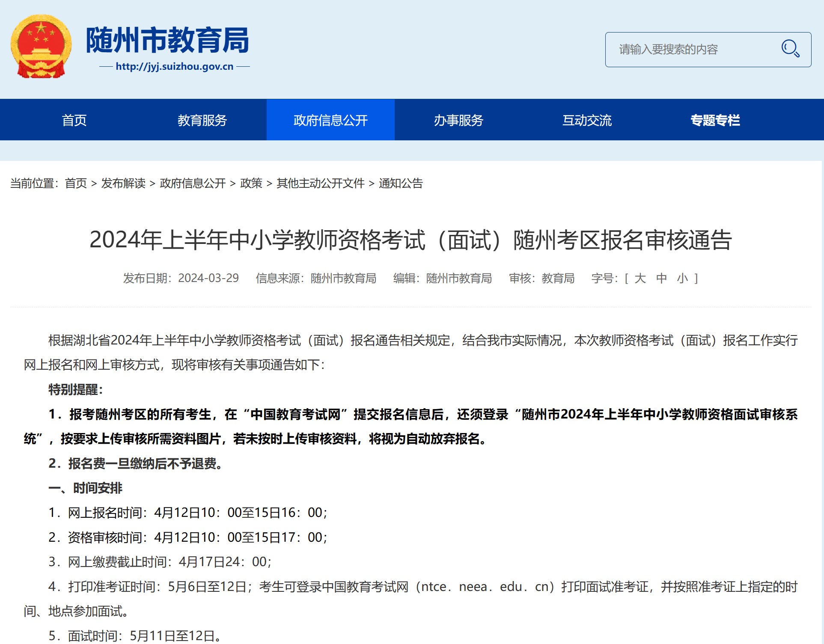Click the publish date 2024-03-29
This screenshot has height=644, width=824.
[x=208, y=278]
